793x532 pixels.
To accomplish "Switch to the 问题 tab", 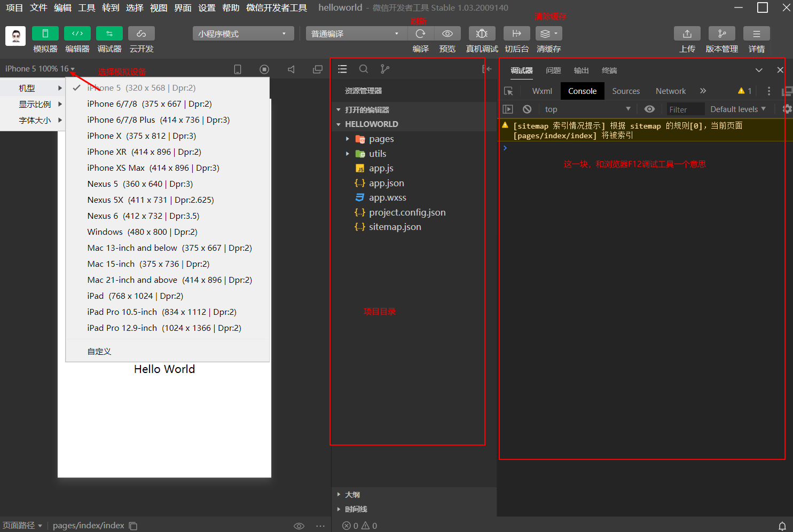I will pyautogui.click(x=553, y=70).
